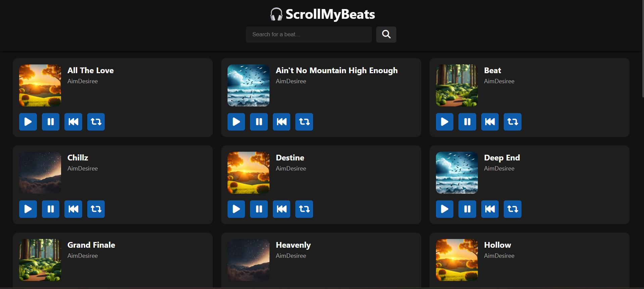Click the search magnifier button
Image resolution: width=644 pixels, height=289 pixels.
(386, 35)
